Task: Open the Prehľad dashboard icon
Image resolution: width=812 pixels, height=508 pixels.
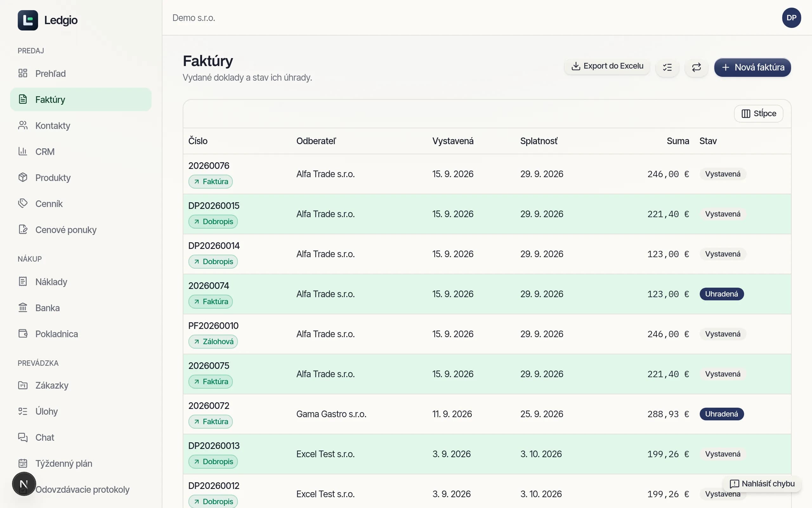Action: pyautogui.click(x=23, y=73)
